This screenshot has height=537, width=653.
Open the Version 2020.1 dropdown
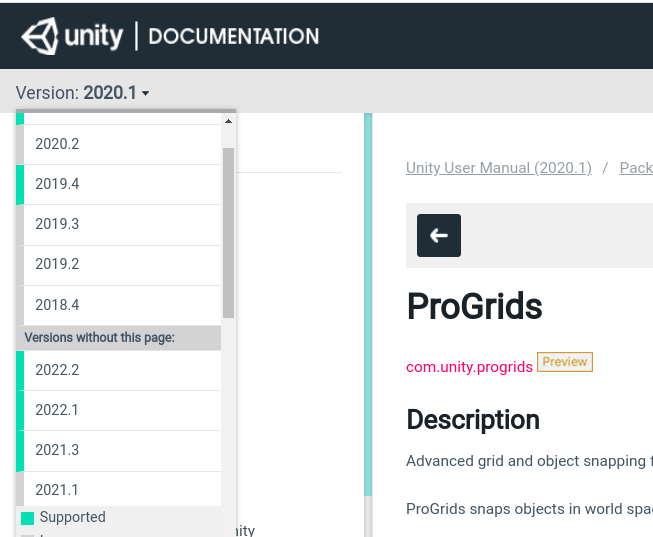coord(82,93)
